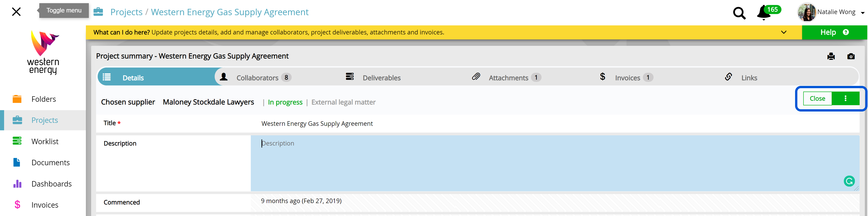This screenshot has height=216, width=868.
Task: Click the Western Energy logo
Action: click(43, 52)
